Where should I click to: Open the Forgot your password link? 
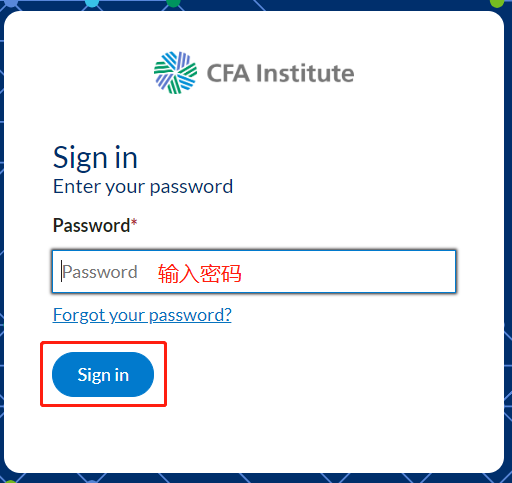coord(142,315)
